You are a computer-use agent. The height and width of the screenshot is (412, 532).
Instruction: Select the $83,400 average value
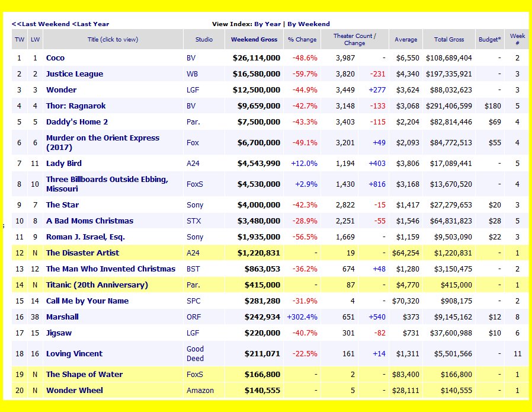pos(406,374)
